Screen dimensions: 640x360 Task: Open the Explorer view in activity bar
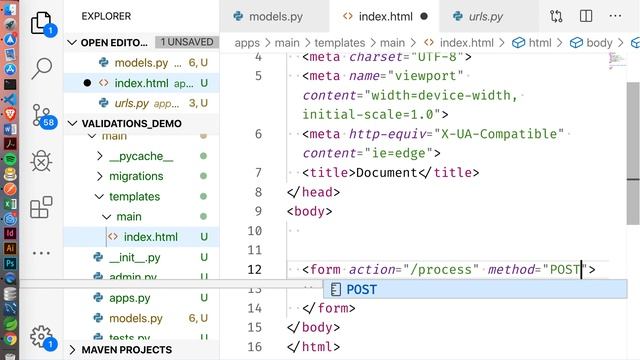(42, 24)
